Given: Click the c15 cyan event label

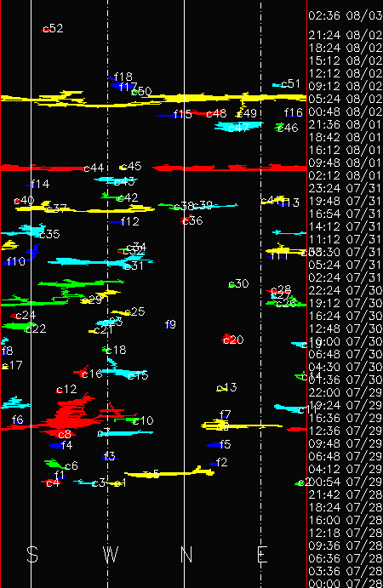Looking at the screenshot, I should [x=138, y=375].
